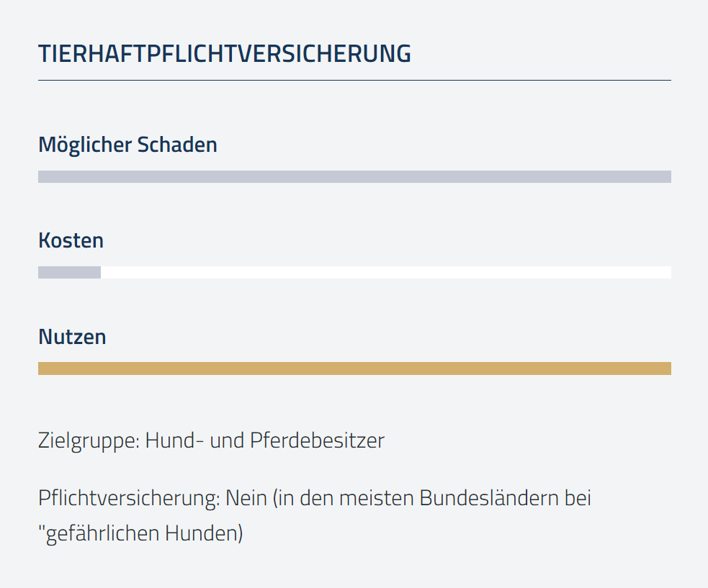The height and width of the screenshot is (588, 708).
Task: Click the TIERHAFTPFLICHTVERSICHERUNG heading
Action: click(x=225, y=54)
